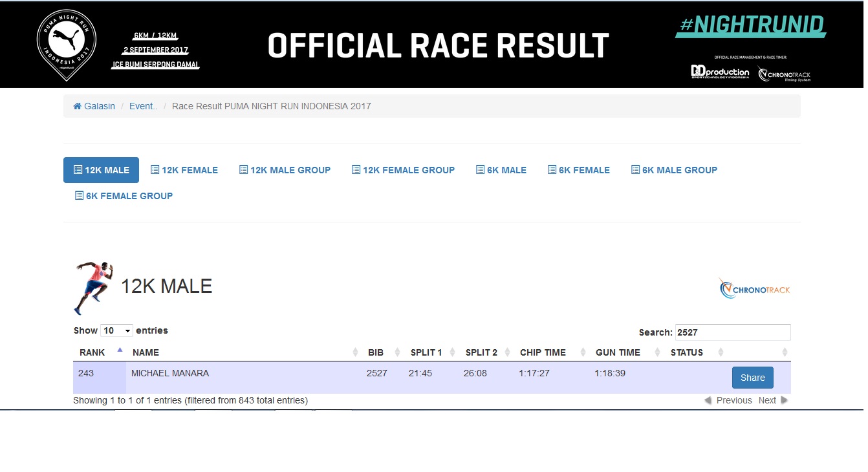Go to the Galasin home breadcrumb

[94, 106]
